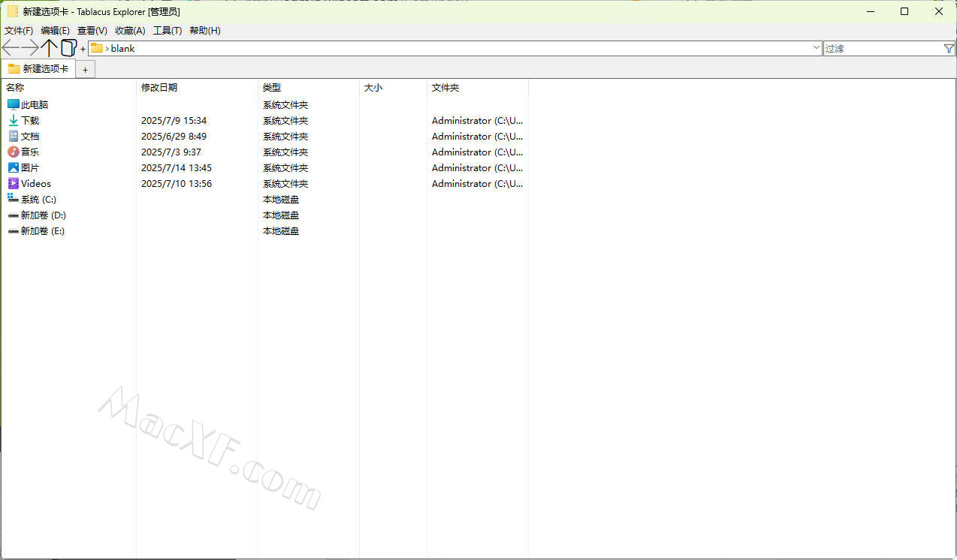Viewport: 957px width, 560px height.
Task: Sort by 类型 column header
Action: [x=309, y=88]
